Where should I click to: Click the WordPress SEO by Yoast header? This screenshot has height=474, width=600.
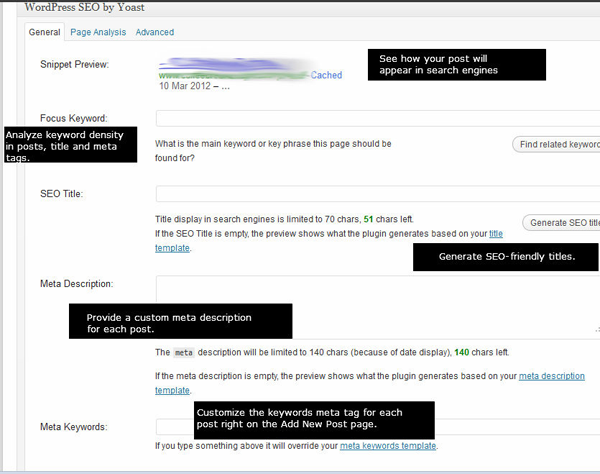(x=92, y=7)
